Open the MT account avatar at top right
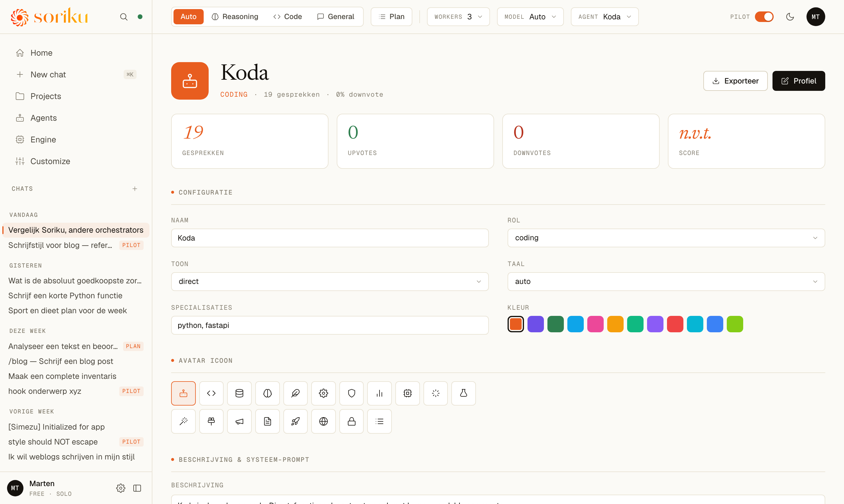The width and height of the screenshot is (844, 504). click(816, 17)
